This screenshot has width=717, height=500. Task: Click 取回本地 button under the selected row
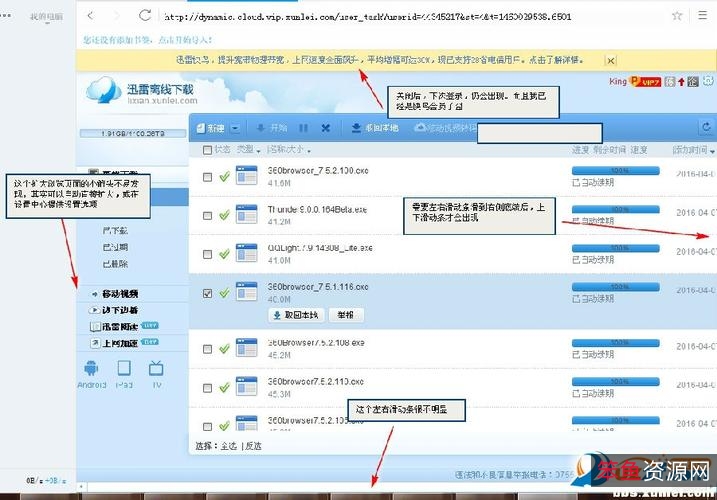tap(296, 315)
